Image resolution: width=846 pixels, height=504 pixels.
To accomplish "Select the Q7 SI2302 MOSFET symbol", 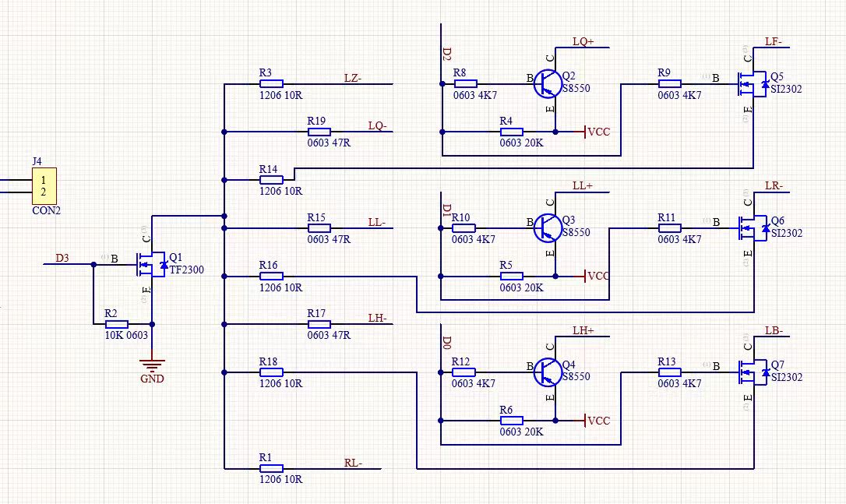I will [x=751, y=372].
